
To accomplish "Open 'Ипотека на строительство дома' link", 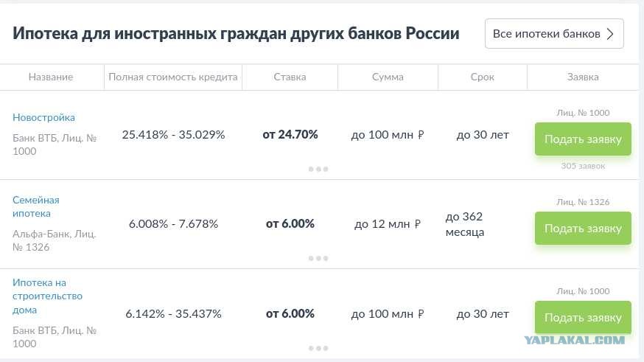I will (47, 296).
